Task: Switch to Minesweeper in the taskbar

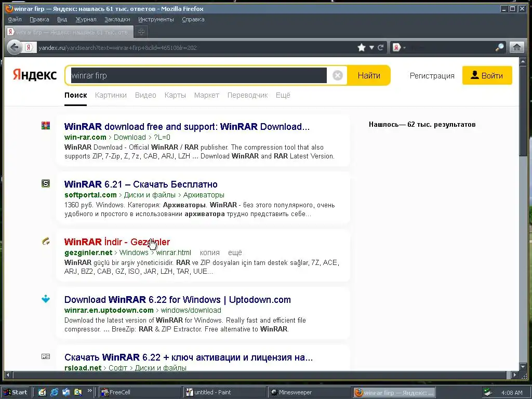Action: 309,392
